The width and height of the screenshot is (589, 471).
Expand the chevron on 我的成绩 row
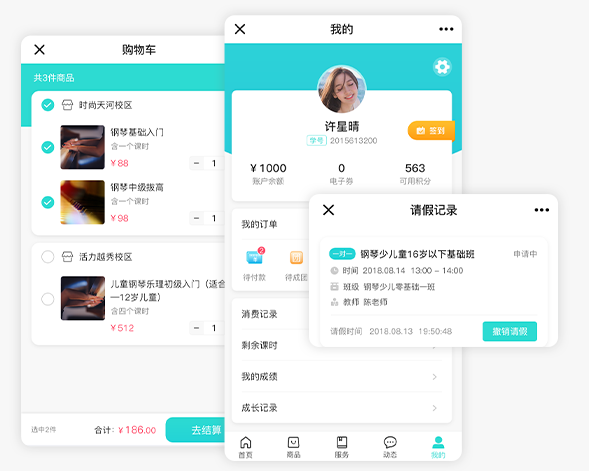coord(435,377)
